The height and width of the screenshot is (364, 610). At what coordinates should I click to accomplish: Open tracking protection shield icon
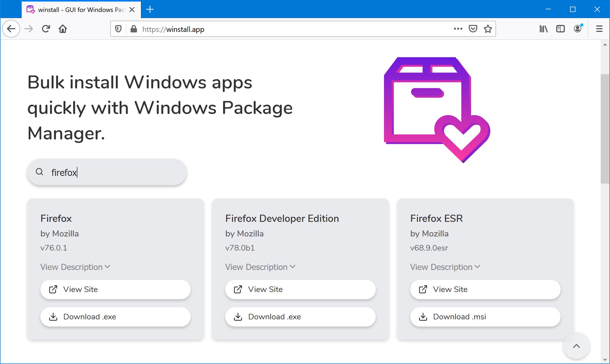click(118, 29)
